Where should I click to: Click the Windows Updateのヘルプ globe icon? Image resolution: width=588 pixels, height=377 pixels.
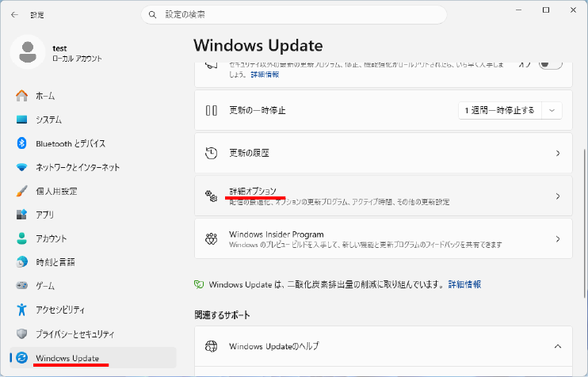[212, 346]
